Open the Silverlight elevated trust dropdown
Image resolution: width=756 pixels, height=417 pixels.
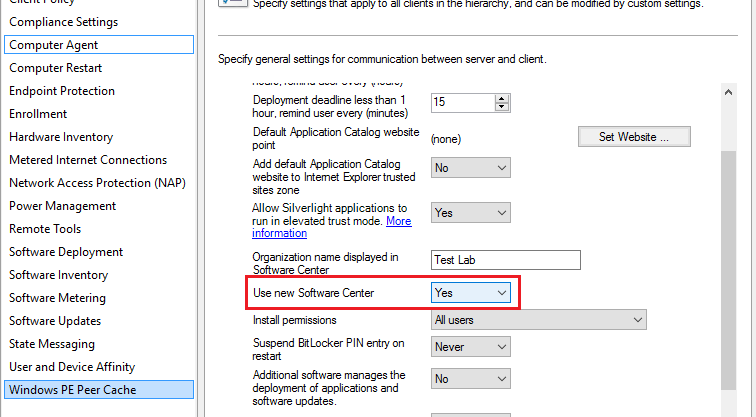(x=471, y=213)
